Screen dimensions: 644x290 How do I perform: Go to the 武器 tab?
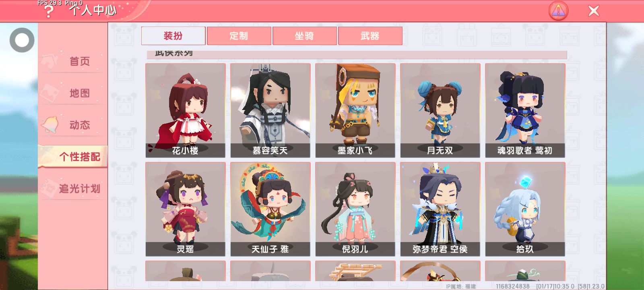370,36
